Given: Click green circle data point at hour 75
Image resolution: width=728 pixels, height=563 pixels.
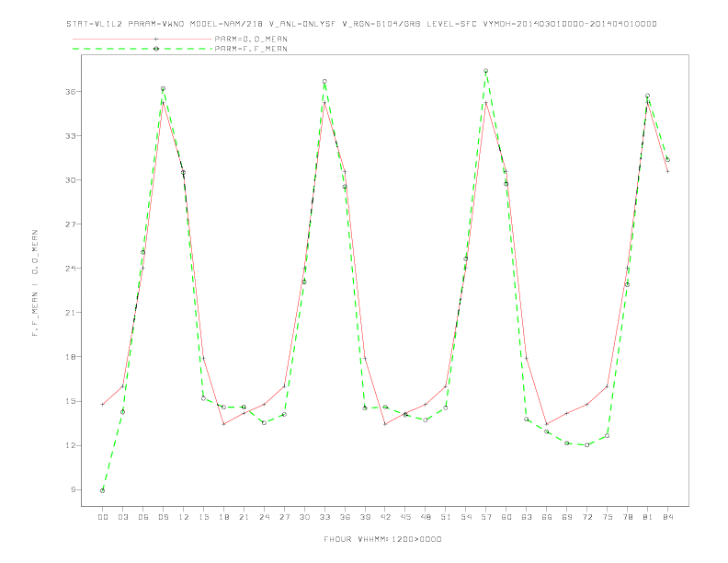Looking at the screenshot, I should click(608, 436).
